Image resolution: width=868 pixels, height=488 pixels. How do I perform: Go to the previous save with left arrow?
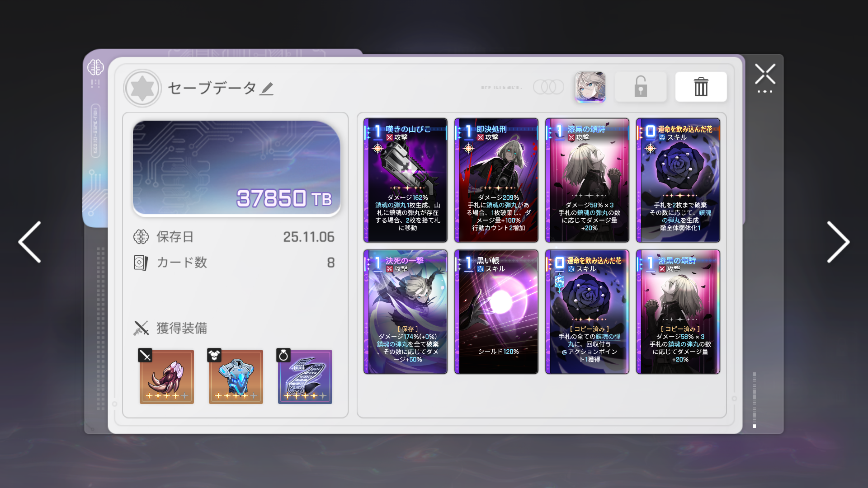point(30,242)
